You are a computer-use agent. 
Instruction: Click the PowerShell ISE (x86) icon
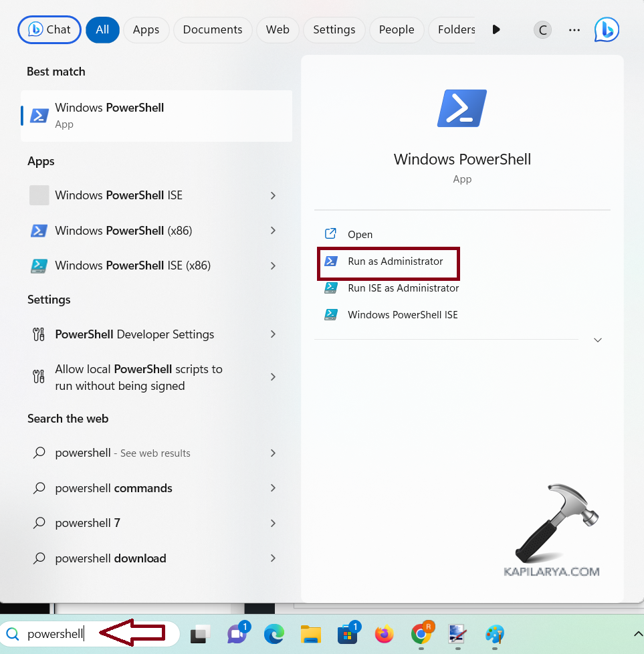[39, 265]
